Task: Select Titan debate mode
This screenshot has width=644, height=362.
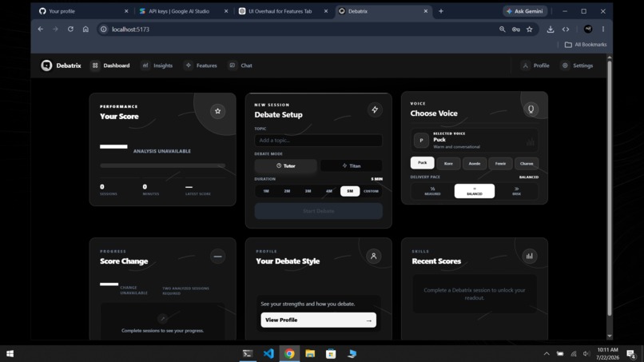Action: click(351, 165)
